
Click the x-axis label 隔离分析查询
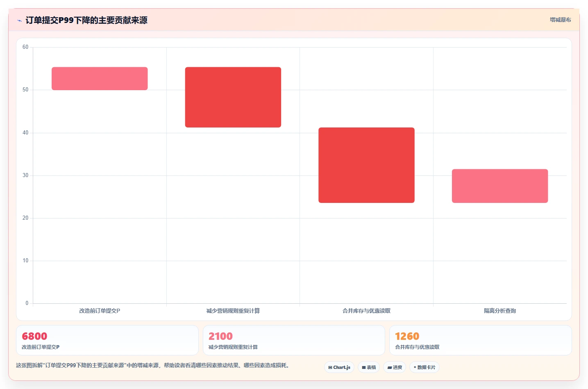[x=500, y=311]
